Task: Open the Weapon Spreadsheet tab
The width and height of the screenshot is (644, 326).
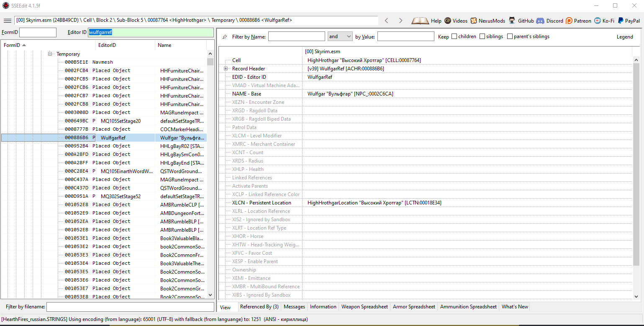Action: click(364, 307)
